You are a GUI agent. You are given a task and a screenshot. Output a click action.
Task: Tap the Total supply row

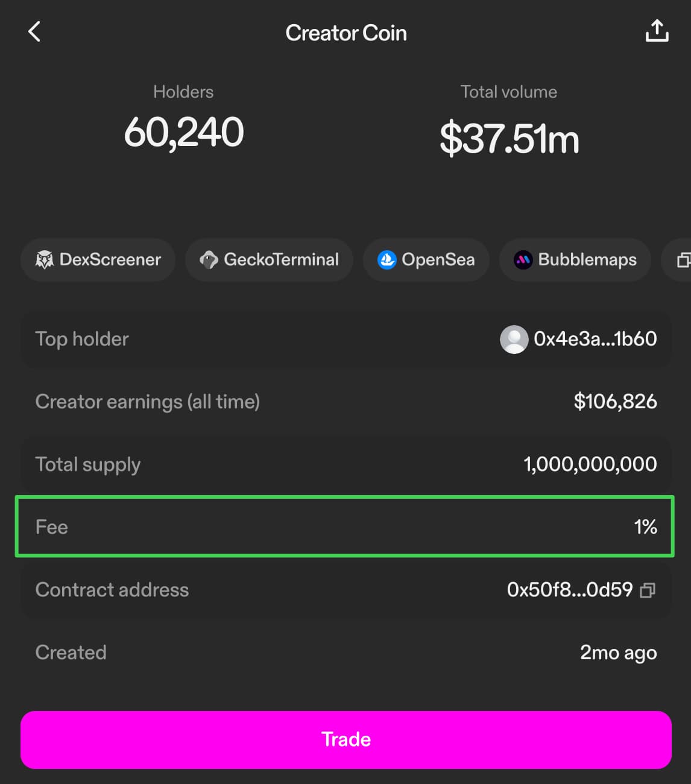click(345, 464)
